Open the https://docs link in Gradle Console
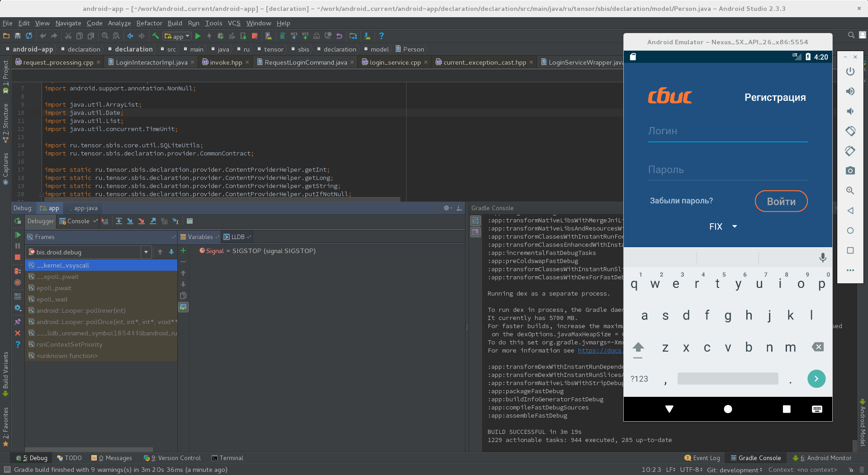Screen dimensions: 868x475 click(600, 350)
